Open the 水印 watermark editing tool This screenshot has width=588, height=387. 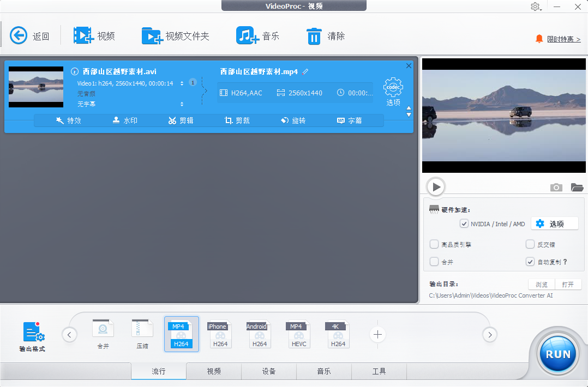(x=124, y=120)
